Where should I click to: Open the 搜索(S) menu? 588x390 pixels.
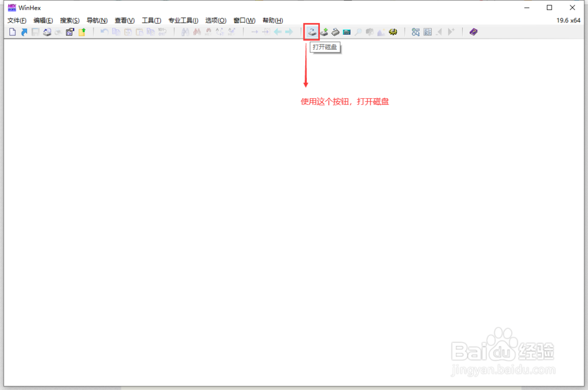[70, 21]
